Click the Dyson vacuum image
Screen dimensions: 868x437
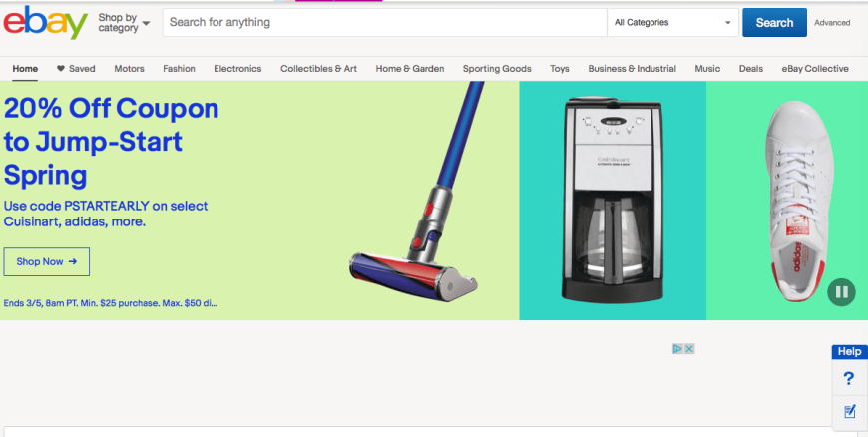418,194
